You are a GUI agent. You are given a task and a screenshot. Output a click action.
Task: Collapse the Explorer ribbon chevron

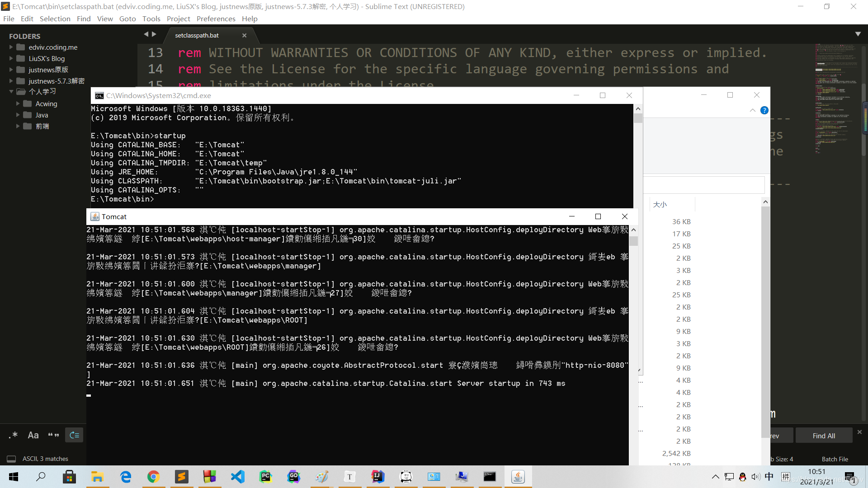pyautogui.click(x=752, y=110)
